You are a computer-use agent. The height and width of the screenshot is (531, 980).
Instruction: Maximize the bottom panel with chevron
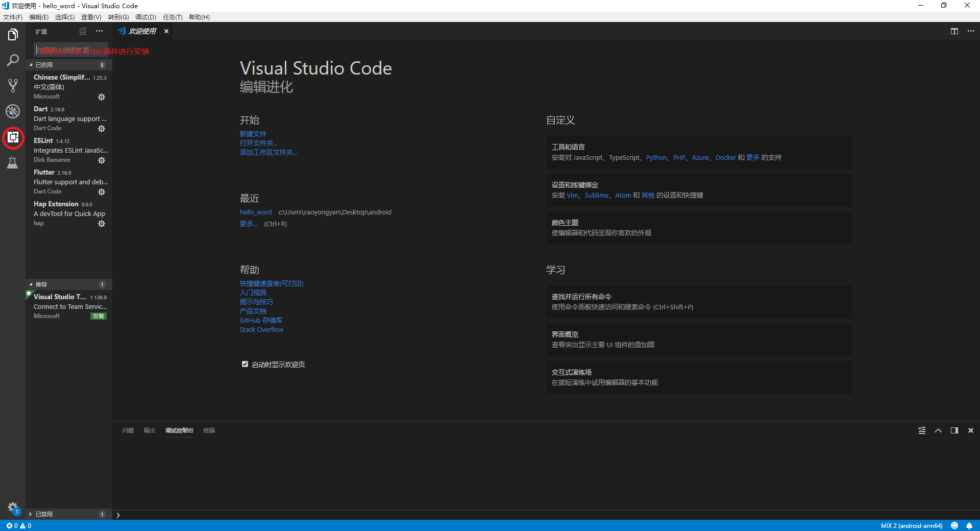(938, 430)
